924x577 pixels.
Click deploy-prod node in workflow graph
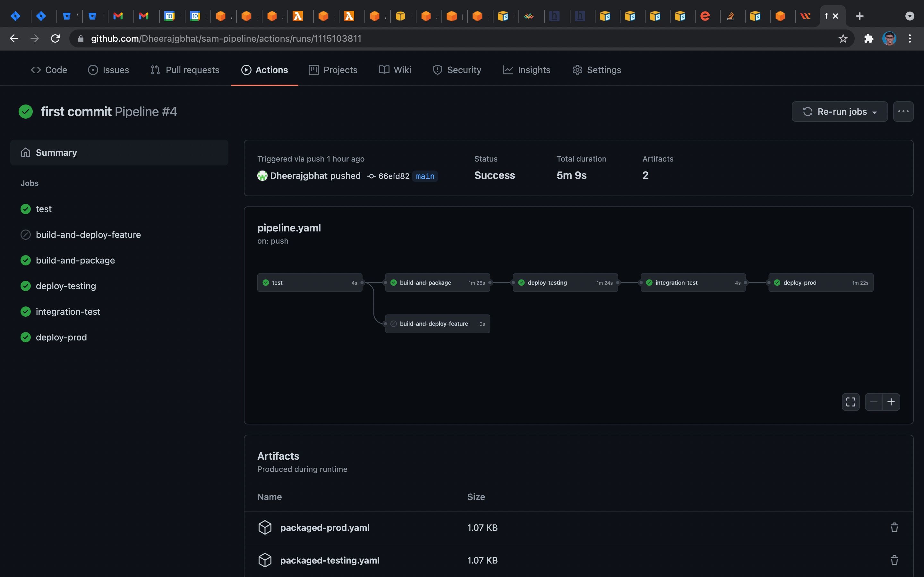tap(821, 283)
